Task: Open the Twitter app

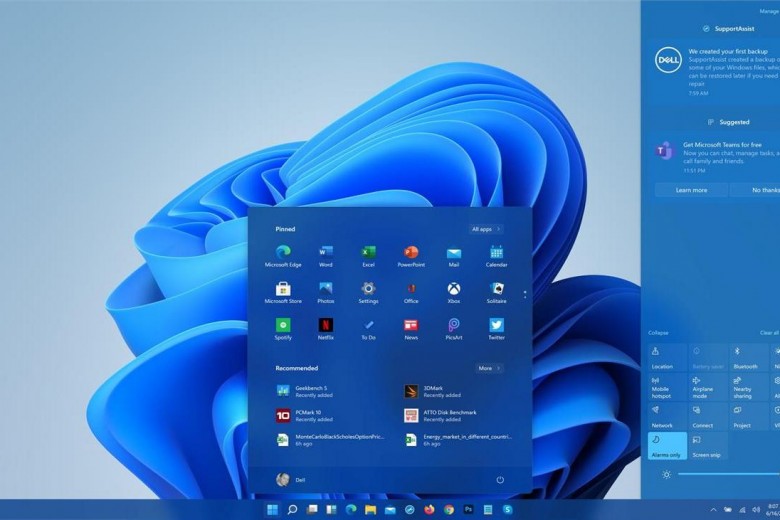Action: tap(496, 329)
